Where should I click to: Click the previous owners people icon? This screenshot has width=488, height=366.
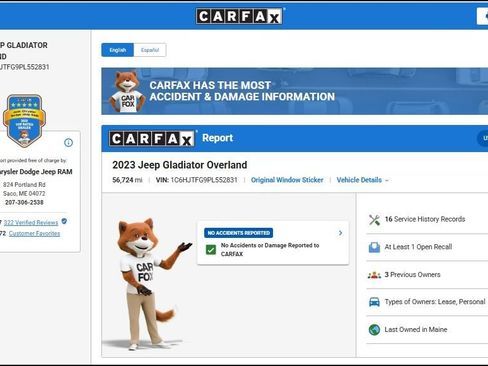click(374, 275)
